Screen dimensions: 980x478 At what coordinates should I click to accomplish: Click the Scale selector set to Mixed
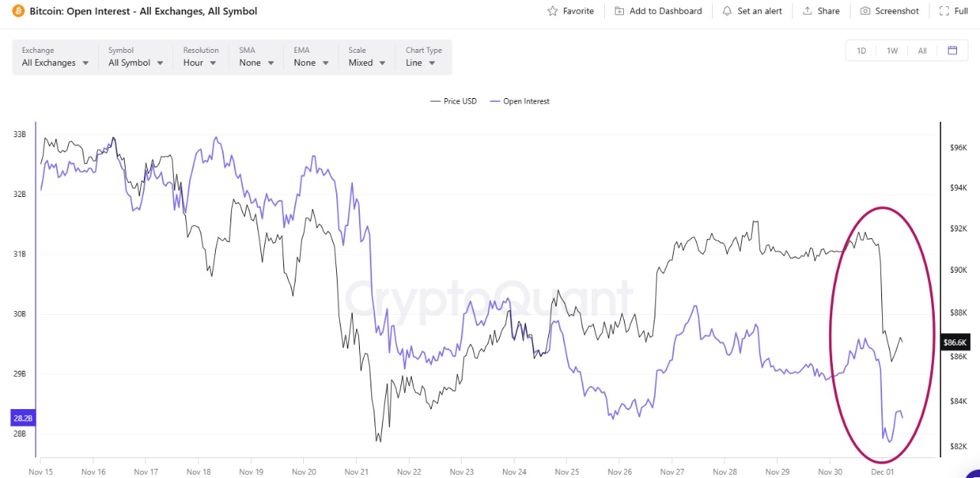point(365,63)
